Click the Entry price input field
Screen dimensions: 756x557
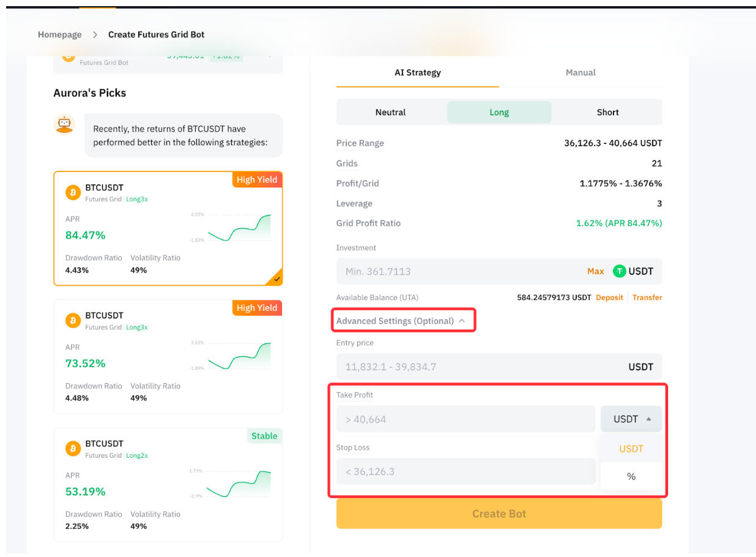(477, 367)
